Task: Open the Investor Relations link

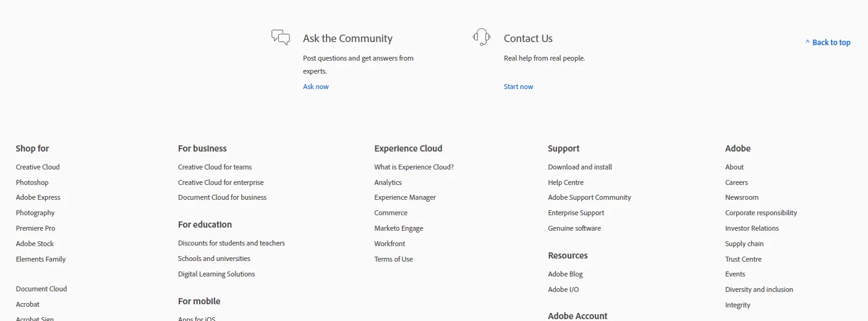Action: [752, 228]
